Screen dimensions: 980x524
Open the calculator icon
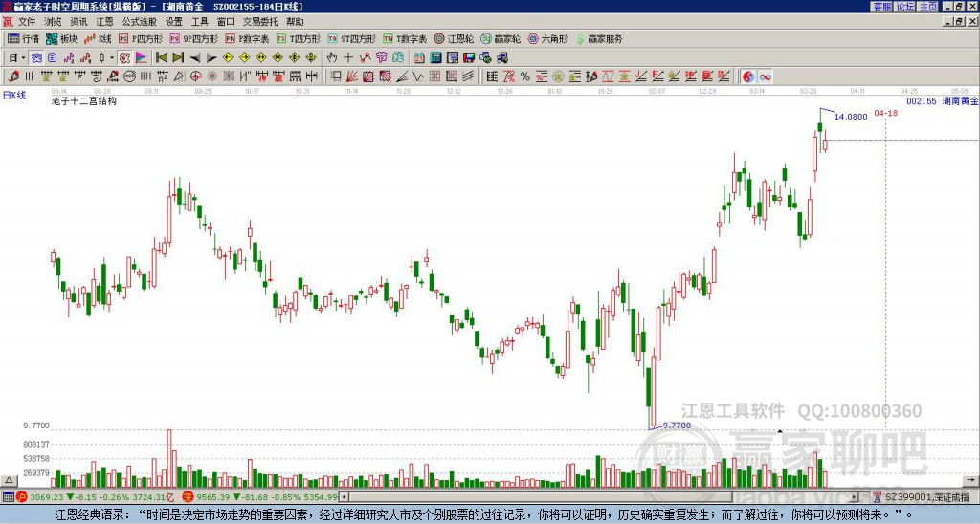(x=435, y=57)
